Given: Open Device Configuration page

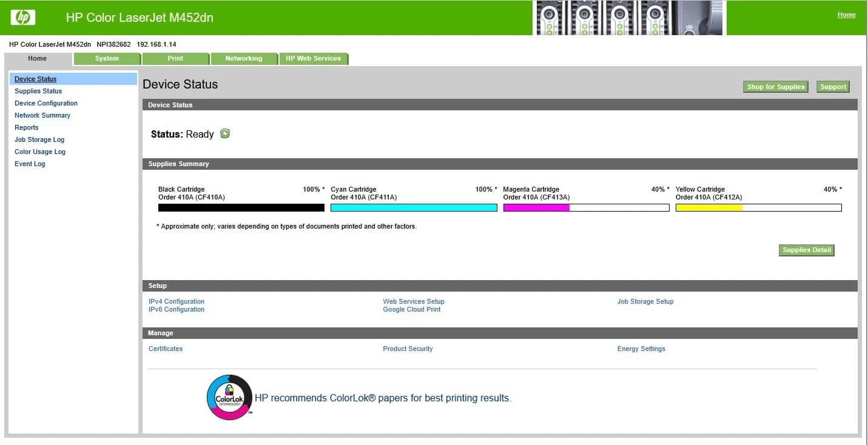Looking at the screenshot, I should coord(46,103).
